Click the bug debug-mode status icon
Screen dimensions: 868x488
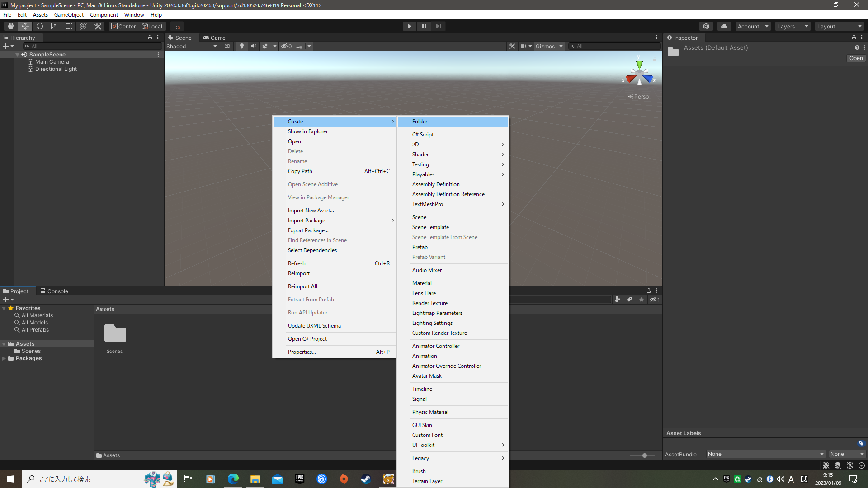click(826, 465)
